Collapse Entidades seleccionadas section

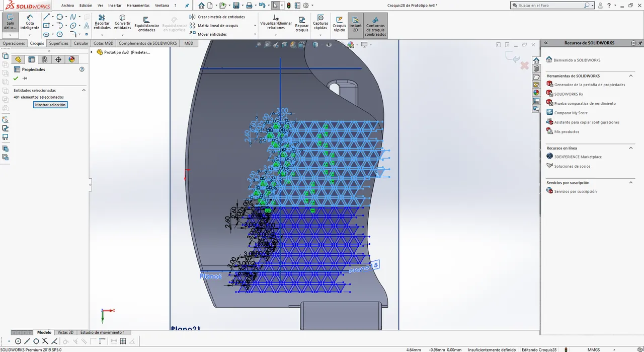(x=84, y=90)
